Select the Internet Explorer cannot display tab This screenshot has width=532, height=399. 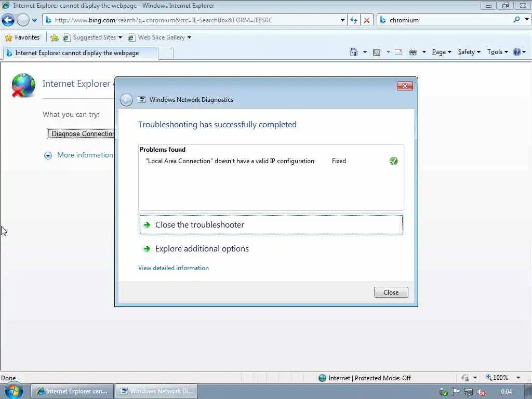[80, 53]
